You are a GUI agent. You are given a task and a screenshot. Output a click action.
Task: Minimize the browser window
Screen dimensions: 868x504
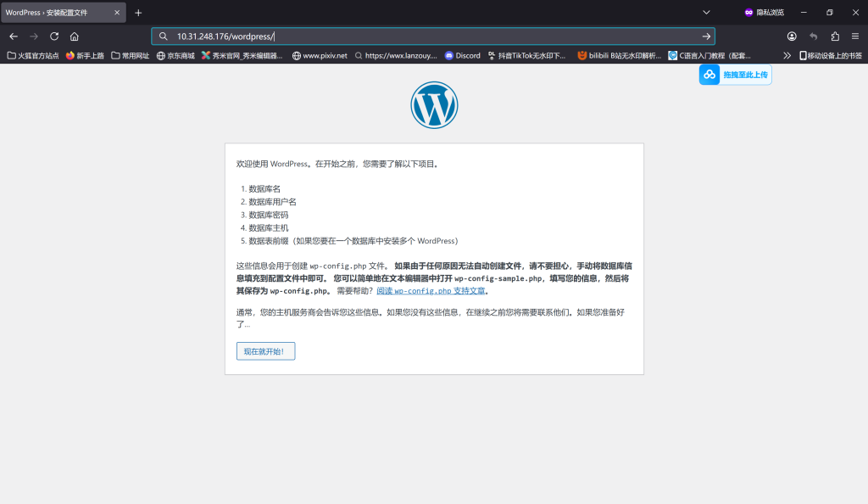point(804,13)
